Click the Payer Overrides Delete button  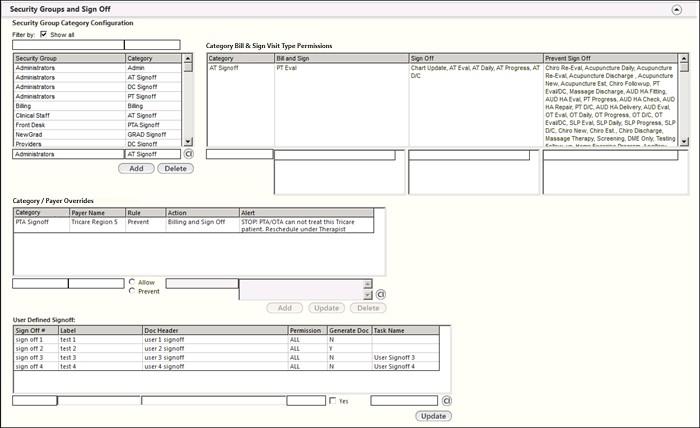(368, 308)
